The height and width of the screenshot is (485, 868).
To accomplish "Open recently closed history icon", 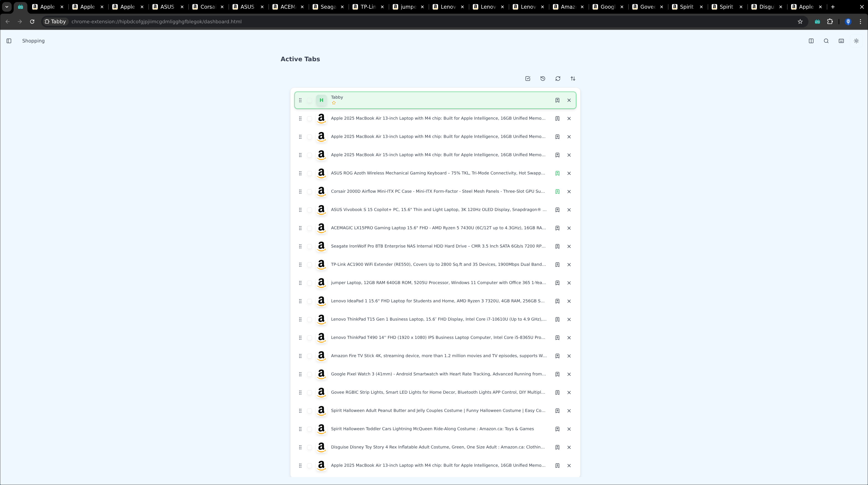I will [543, 79].
